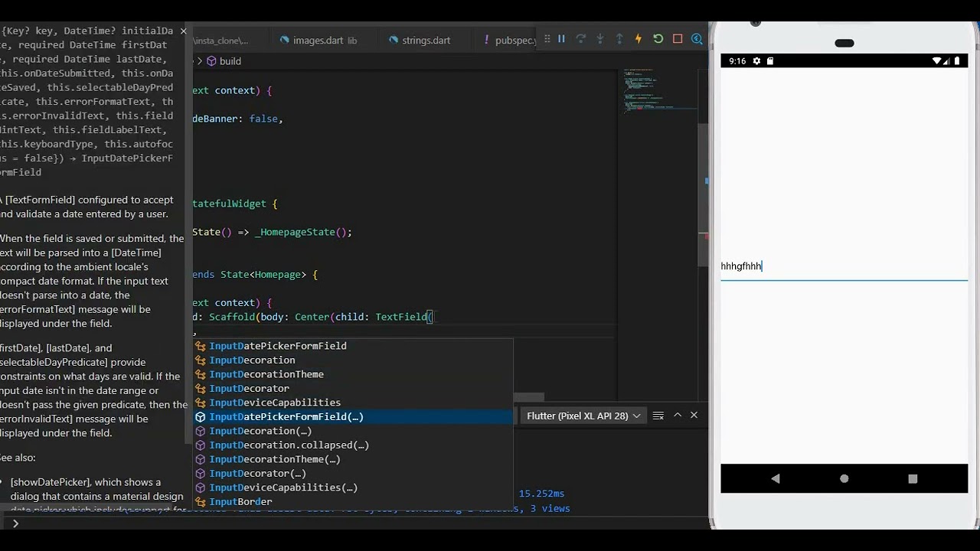
Task: Pause the debug session
Action: (x=561, y=39)
